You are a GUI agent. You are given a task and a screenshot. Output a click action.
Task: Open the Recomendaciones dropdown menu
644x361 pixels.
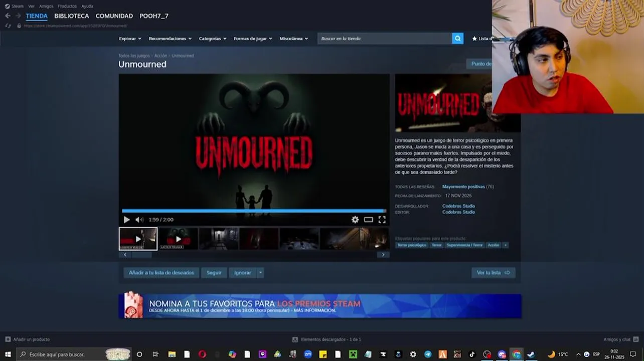[x=170, y=39]
